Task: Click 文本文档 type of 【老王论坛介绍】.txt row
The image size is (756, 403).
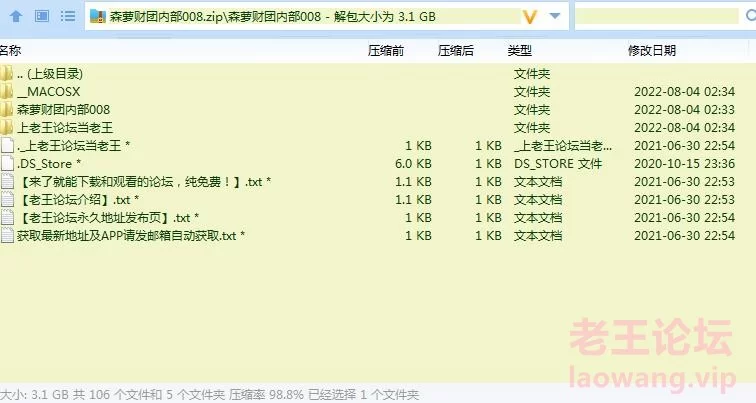Action: 538,200
